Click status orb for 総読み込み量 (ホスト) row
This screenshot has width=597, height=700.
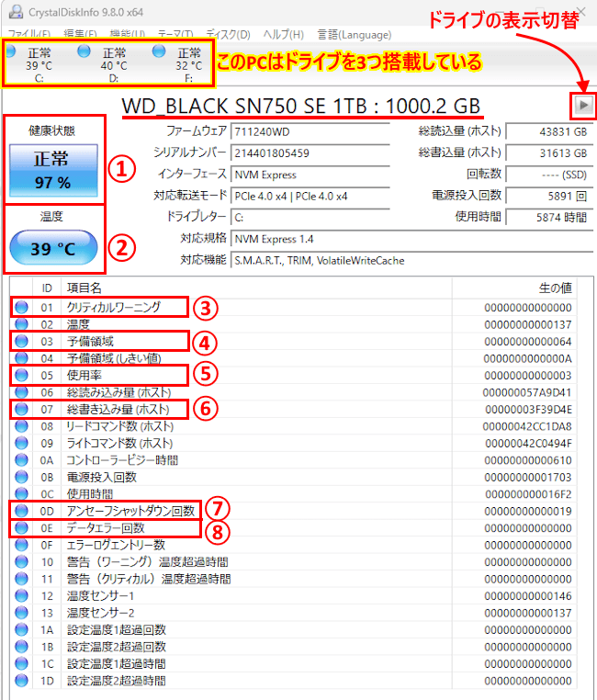pos(21,392)
